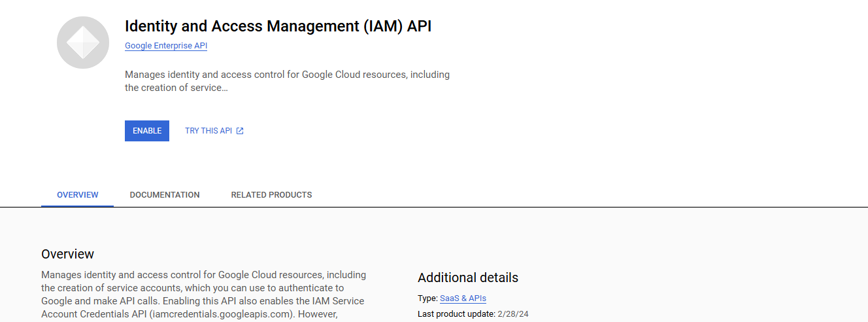Click the external link icon beside Try This API
This screenshot has height=322, width=868.
click(240, 131)
